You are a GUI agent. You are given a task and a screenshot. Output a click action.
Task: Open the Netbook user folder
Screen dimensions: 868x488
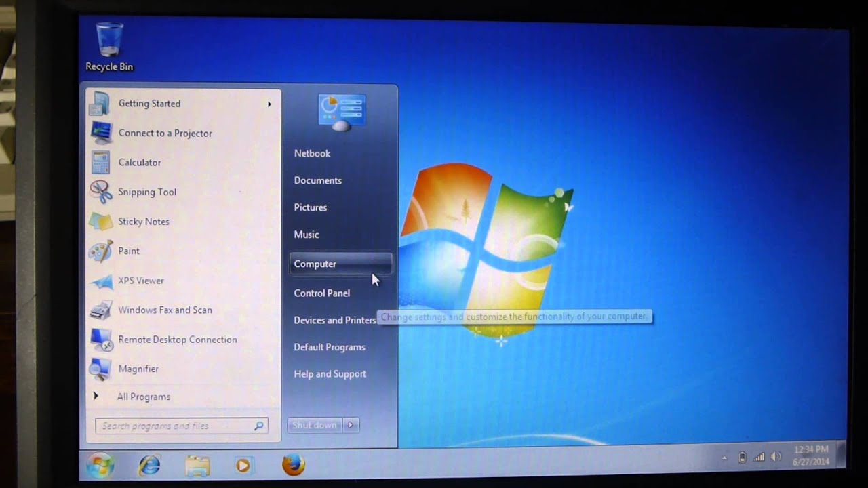click(x=312, y=153)
